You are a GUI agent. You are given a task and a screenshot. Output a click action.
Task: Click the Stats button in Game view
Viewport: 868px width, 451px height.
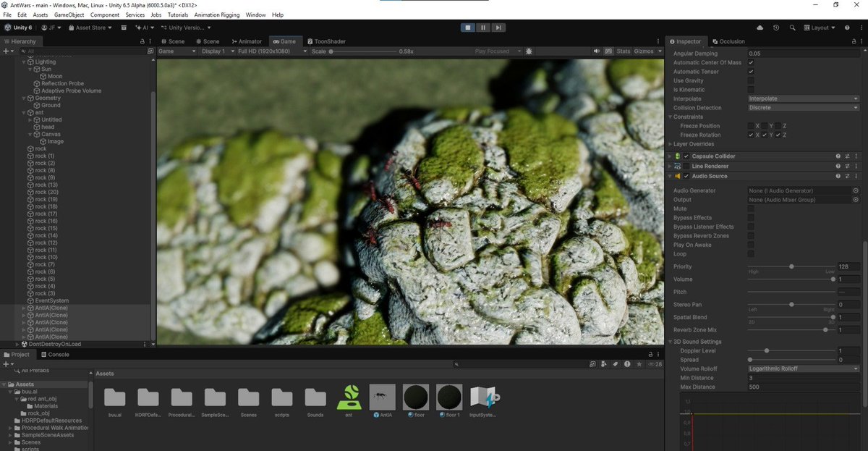624,51
